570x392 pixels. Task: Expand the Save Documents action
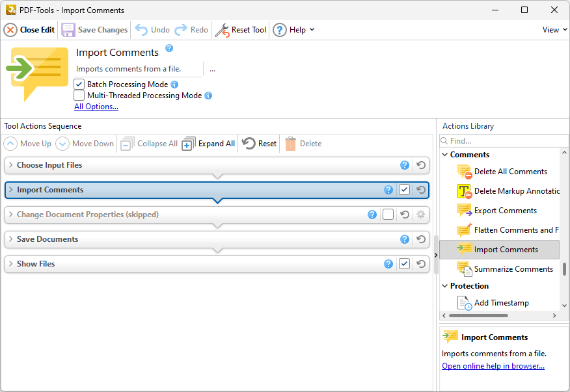coord(11,239)
